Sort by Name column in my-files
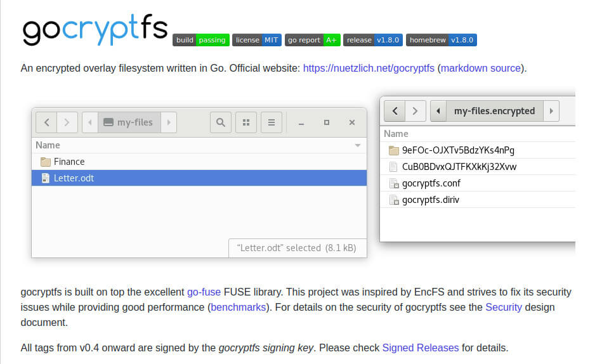 199,145
